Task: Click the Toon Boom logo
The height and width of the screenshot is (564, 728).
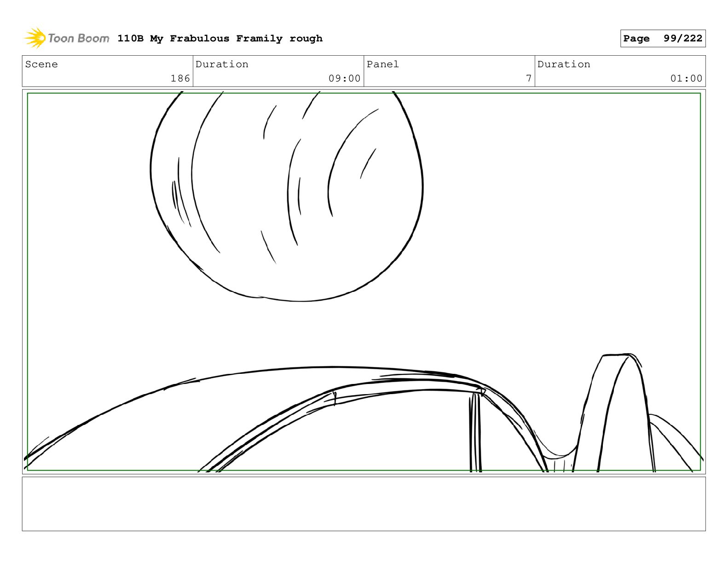Action: 67,38
